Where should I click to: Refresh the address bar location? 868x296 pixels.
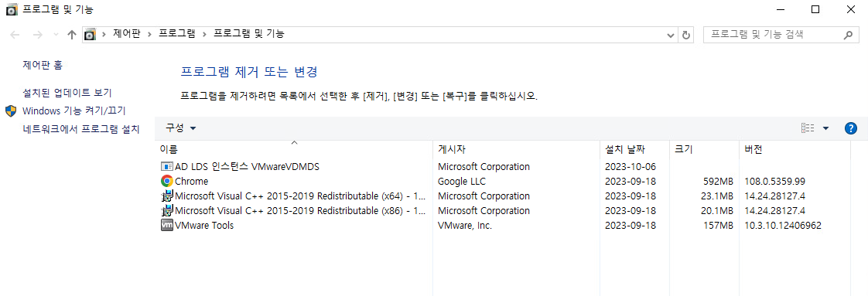[x=686, y=34]
